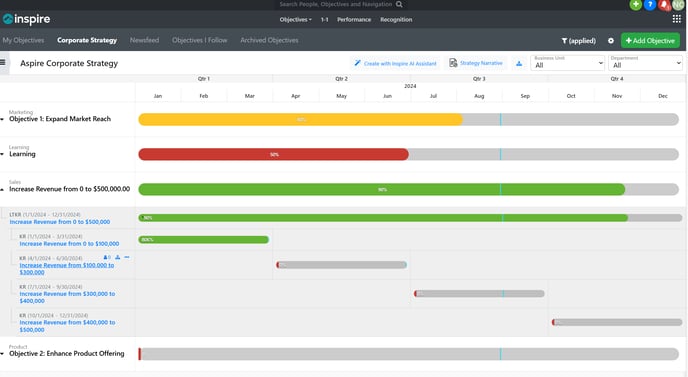The height and width of the screenshot is (377, 688).
Task: Click the Add Objective button
Action: (650, 40)
